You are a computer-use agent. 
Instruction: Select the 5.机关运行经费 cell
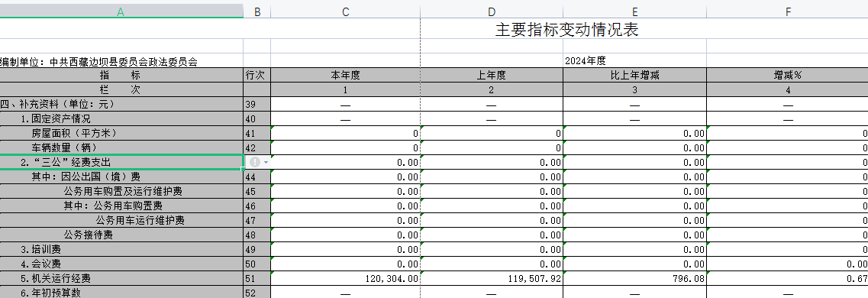(121, 278)
